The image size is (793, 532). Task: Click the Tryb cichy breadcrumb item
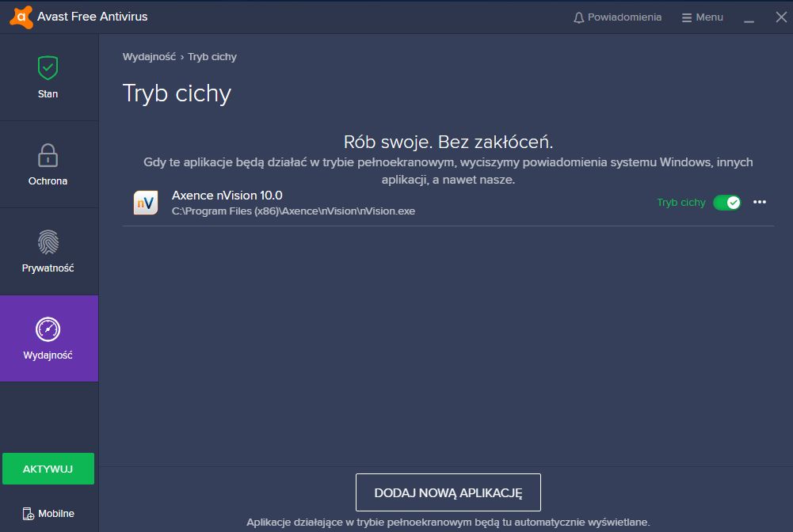pos(212,56)
